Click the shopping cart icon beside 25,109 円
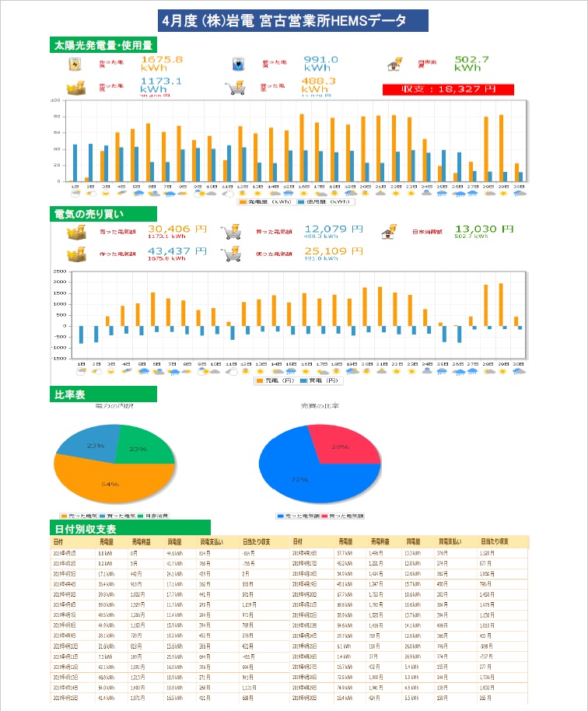Viewport: 588px width, 711px height. (x=230, y=254)
